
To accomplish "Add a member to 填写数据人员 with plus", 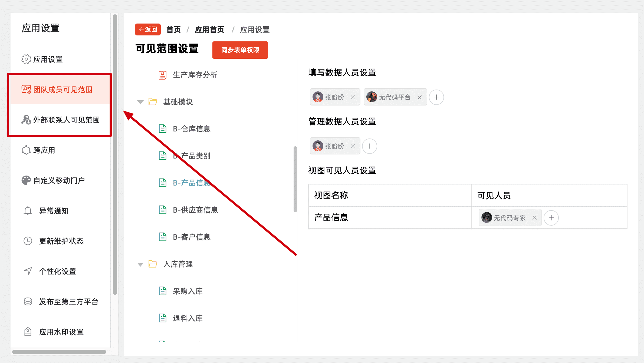I will pyautogui.click(x=436, y=97).
